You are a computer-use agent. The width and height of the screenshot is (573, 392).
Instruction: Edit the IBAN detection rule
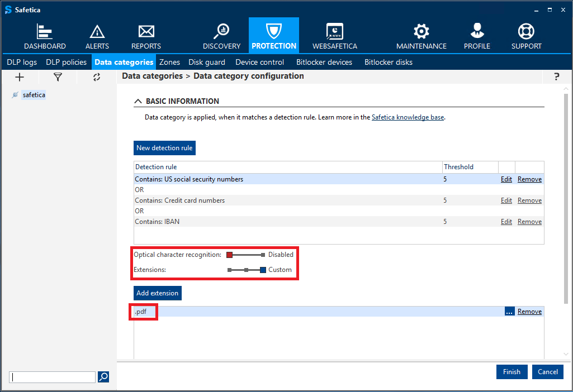(x=506, y=222)
